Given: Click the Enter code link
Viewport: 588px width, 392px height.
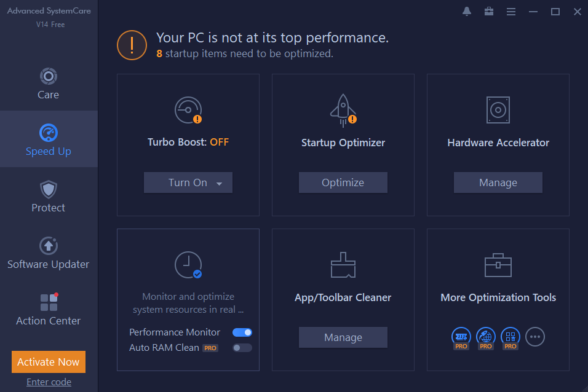Looking at the screenshot, I should pyautogui.click(x=49, y=382).
